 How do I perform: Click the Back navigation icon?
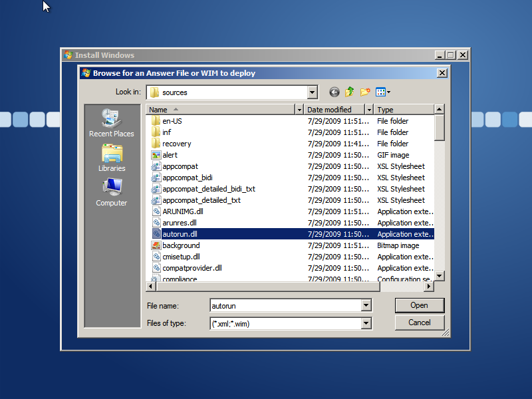click(334, 92)
